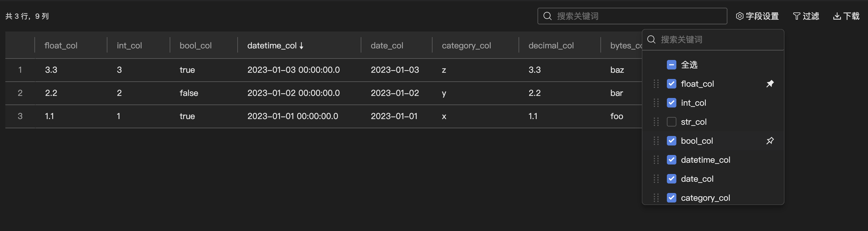The width and height of the screenshot is (868, 231).
Task: Click the field list search input
Action: [718, 40]
